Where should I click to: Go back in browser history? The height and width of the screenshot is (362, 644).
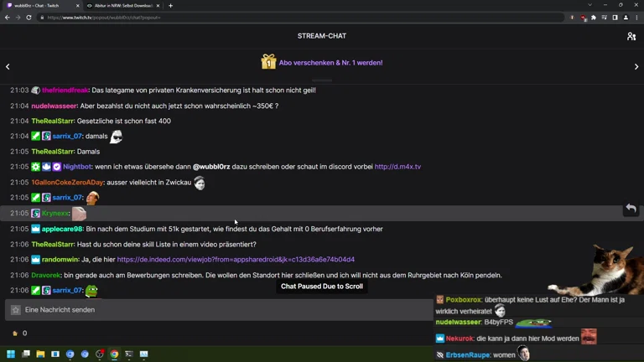(x=8, y=18)
